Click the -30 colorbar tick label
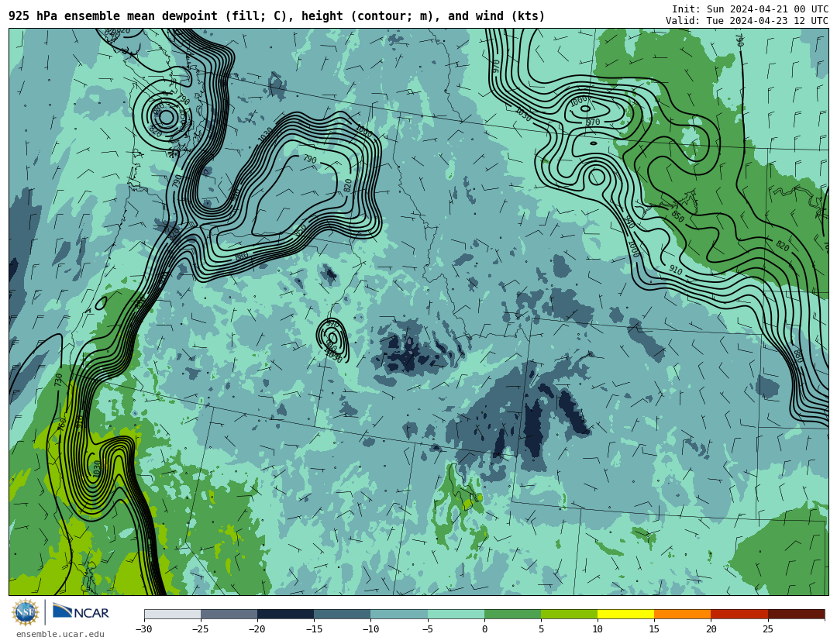 coord(143,629)
